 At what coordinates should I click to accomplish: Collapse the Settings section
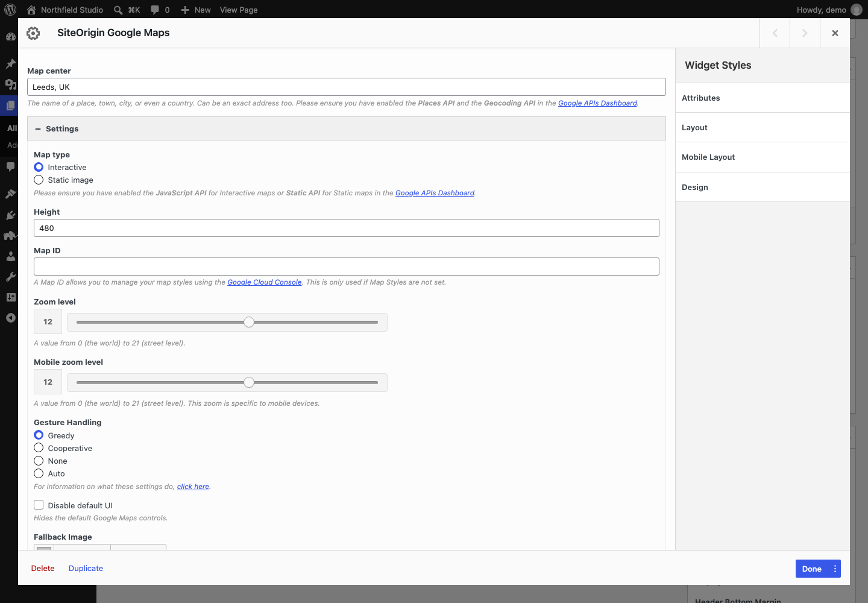point(347,128)
